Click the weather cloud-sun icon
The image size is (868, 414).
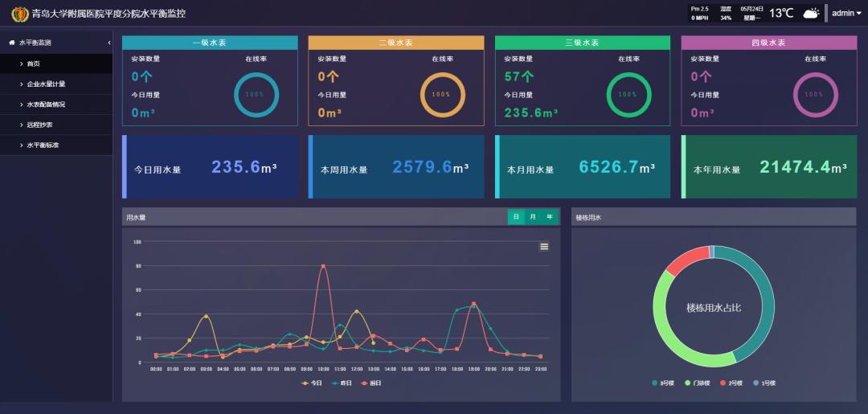coord(811,14)
